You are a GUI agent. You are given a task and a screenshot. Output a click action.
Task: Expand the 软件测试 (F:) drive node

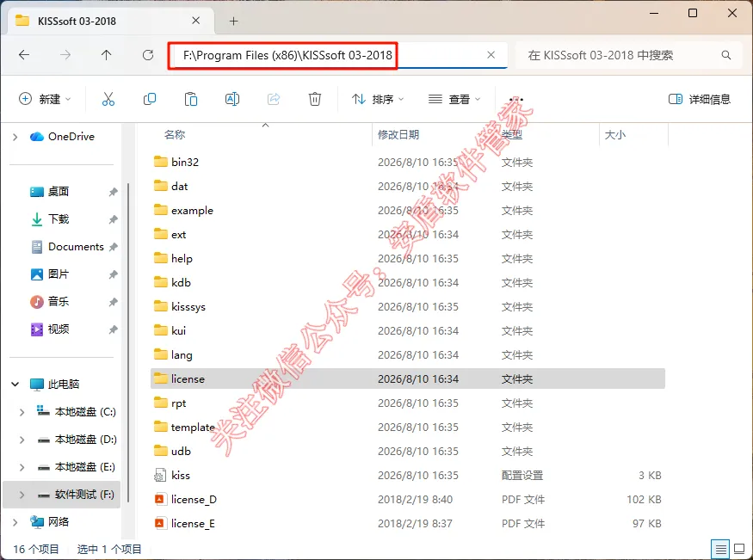coord(22,495)
